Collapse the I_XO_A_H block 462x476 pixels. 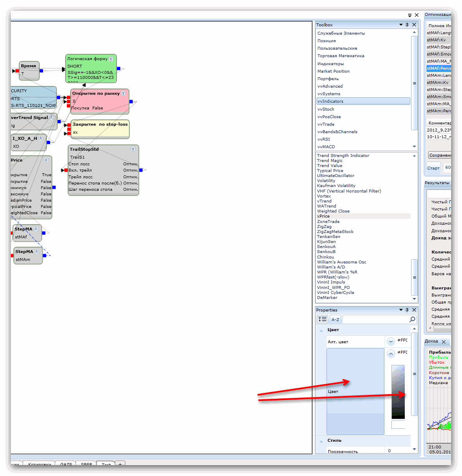click(41, 139)
